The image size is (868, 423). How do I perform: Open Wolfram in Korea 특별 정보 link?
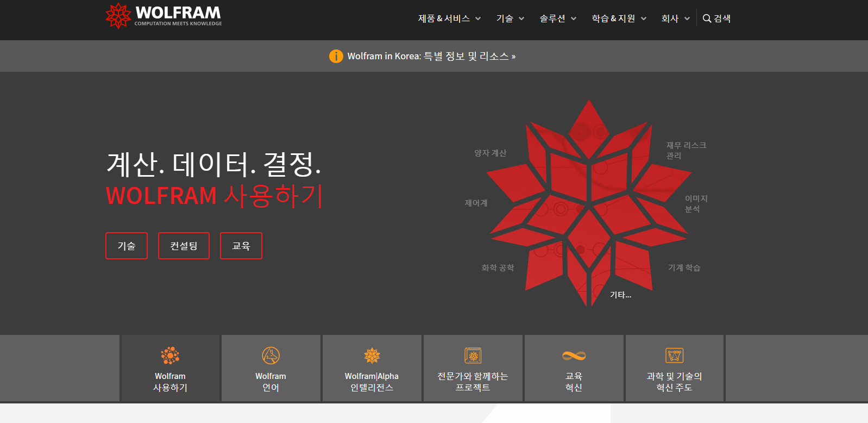click(431, 56)
